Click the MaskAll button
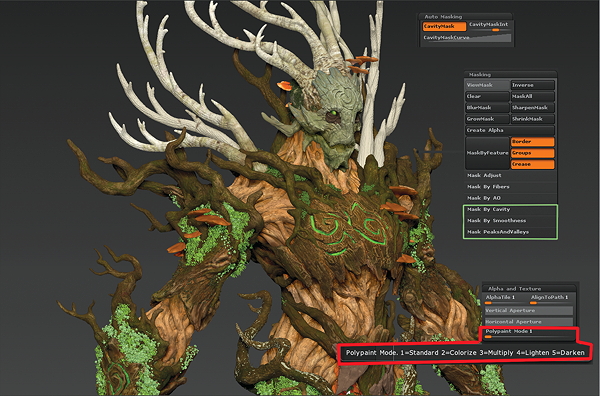 coord(533,96)
